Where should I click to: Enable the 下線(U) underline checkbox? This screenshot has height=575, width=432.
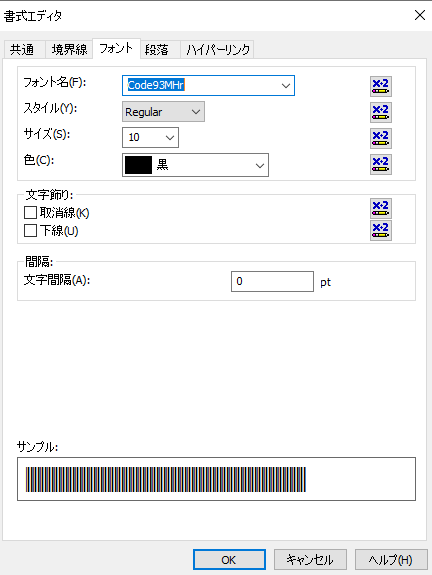(30, 231)
